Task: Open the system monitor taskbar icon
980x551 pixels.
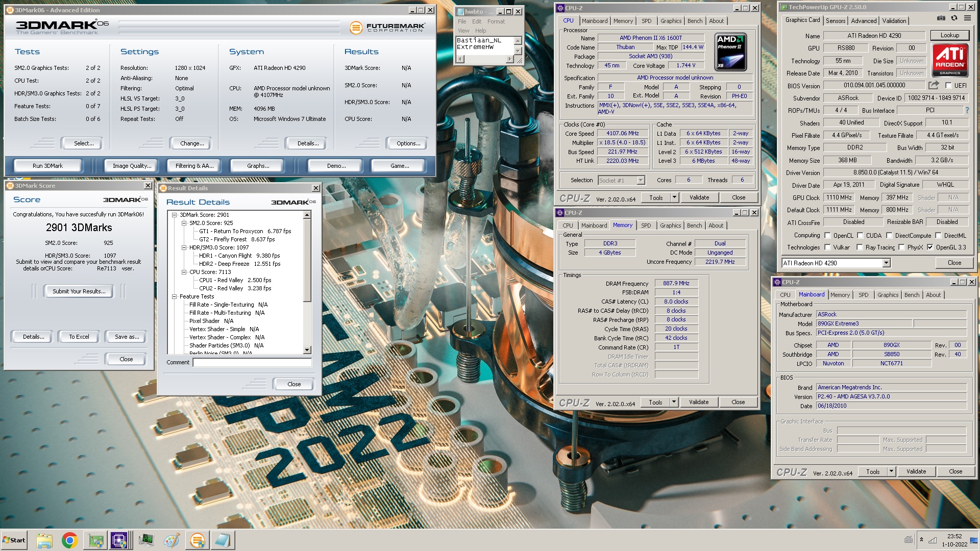Action: point(146,540)
